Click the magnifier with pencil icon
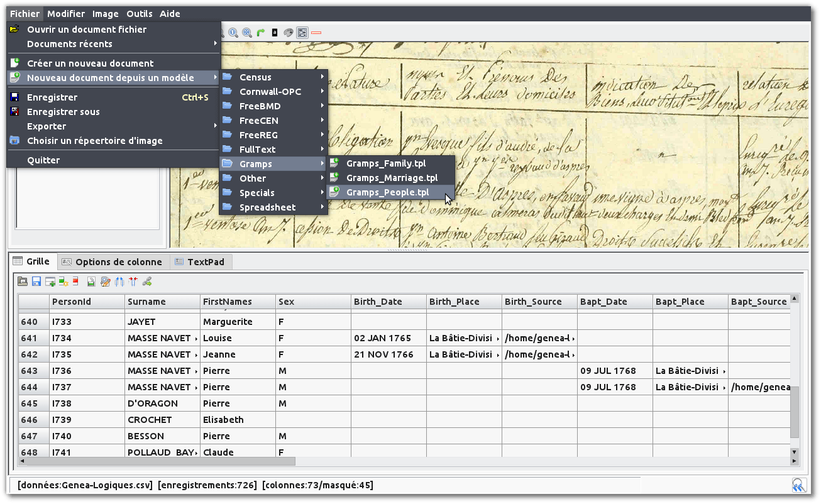 click(106, 282)
